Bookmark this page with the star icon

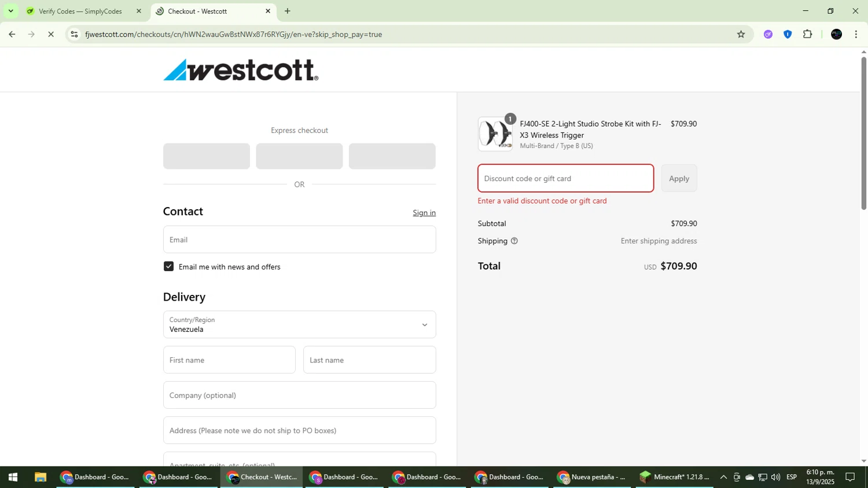741,34
